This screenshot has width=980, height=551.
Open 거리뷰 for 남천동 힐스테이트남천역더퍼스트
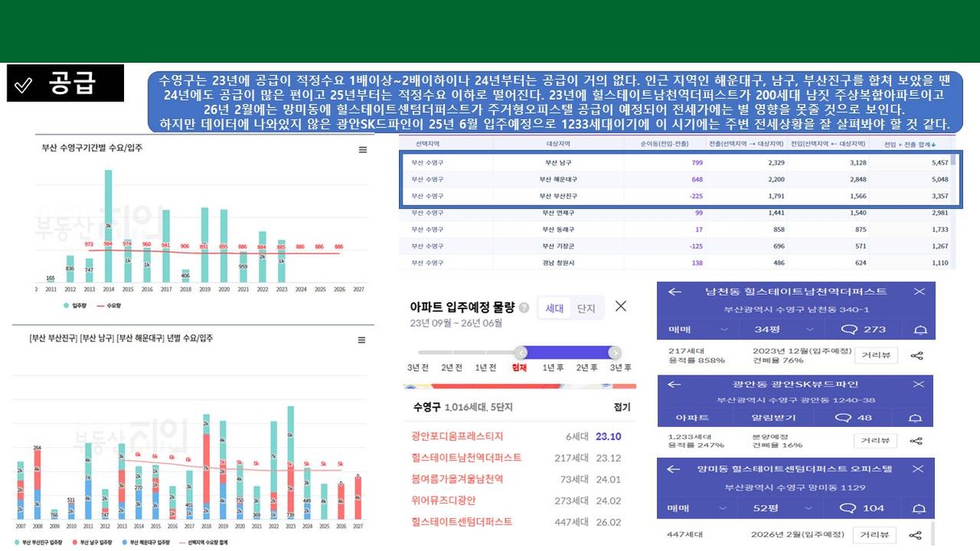pyautogui.click(x=875, y=355)
